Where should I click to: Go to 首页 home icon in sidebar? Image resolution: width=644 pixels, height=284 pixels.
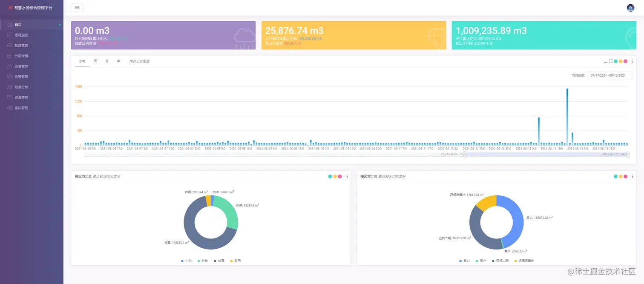coord(9,25)
